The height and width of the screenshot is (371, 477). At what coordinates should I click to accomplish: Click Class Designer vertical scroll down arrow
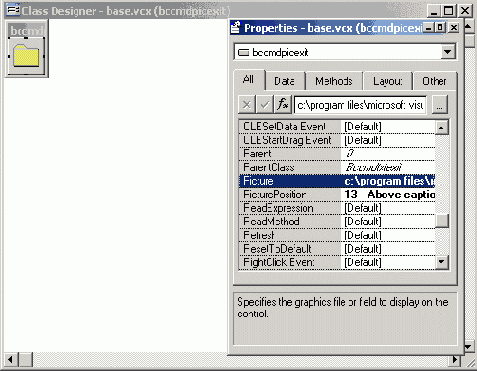[469, 347]
